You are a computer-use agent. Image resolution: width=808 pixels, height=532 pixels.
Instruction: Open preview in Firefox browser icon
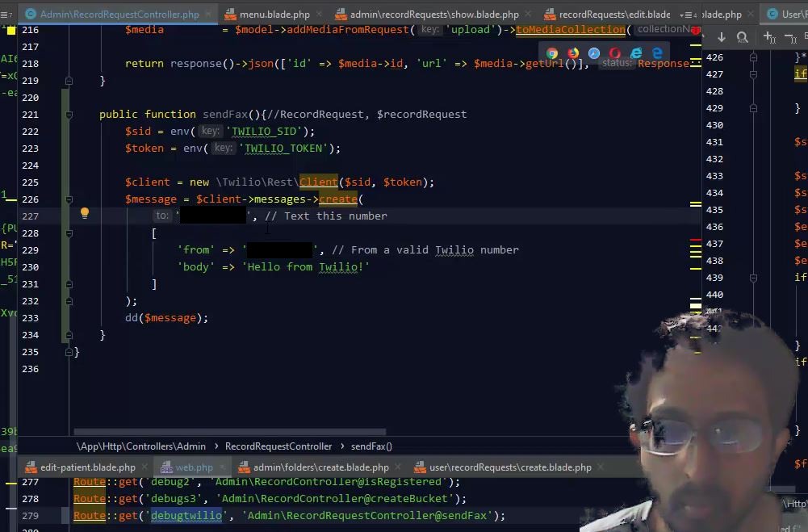pos(573,53)
